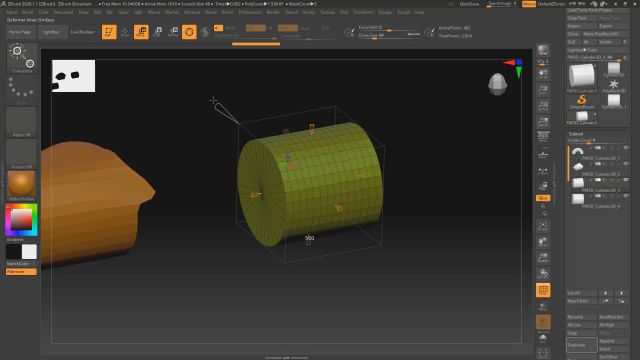Click the Sculptris Pro icon
640x360 pixels.
pos(205,32)
